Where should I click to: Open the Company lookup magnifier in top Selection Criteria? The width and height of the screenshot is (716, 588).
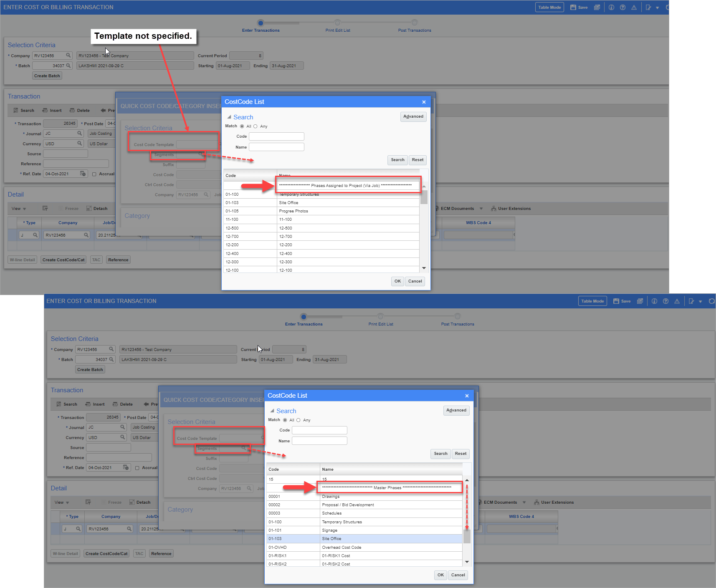pyautogui.click(x=68, y=56)
